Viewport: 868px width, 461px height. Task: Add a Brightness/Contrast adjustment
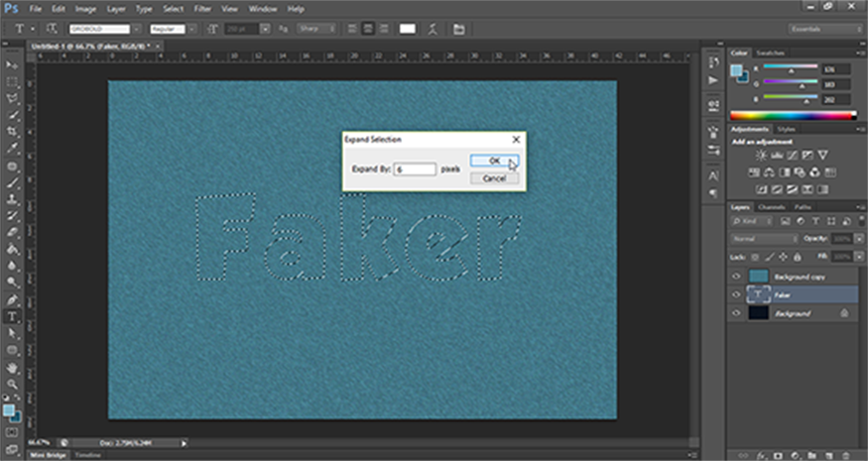761,156
